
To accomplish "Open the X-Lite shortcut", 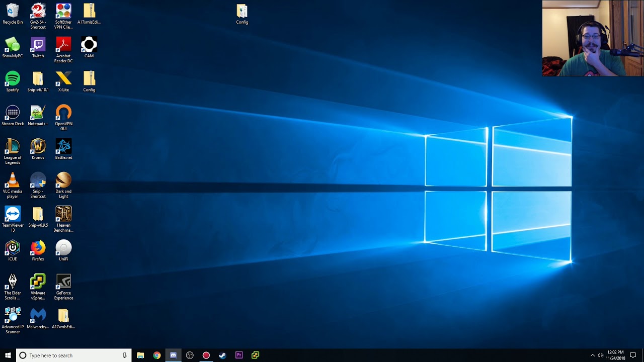I will 63,81.
